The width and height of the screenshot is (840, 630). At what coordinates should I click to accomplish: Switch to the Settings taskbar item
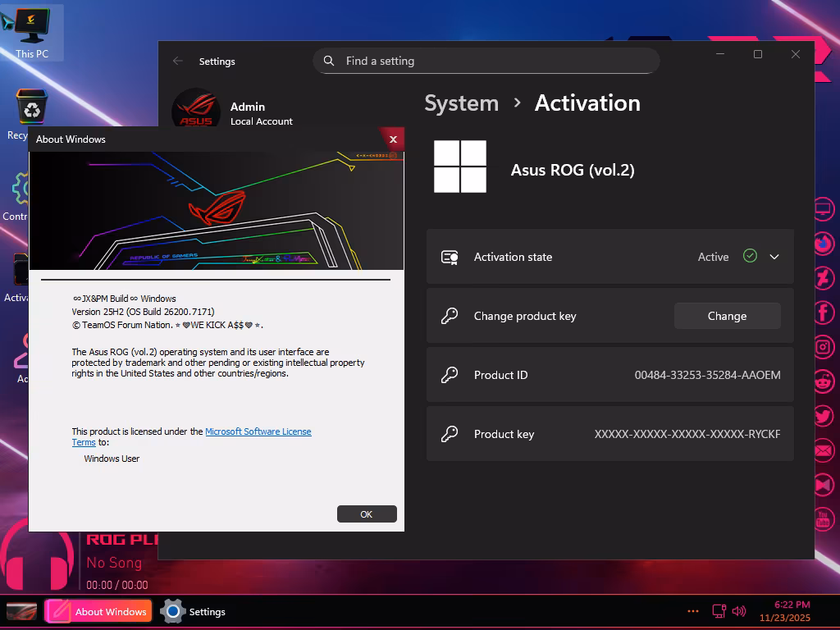194,611
